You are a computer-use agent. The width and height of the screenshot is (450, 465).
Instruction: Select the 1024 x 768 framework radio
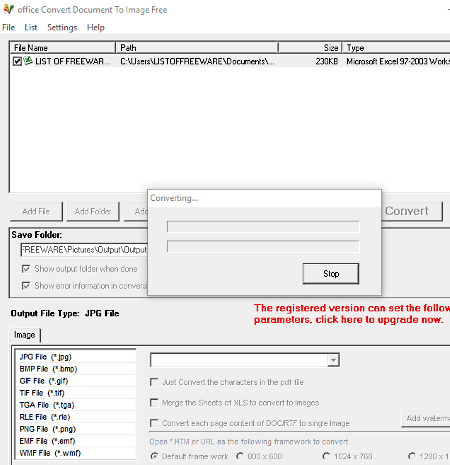[x=326, y=456]
